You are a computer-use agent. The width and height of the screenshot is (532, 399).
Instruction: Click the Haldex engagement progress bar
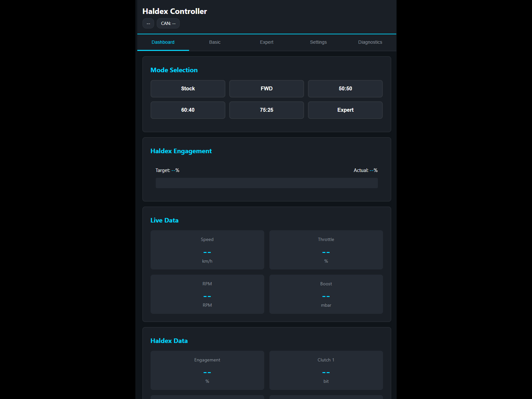point(266,183)
